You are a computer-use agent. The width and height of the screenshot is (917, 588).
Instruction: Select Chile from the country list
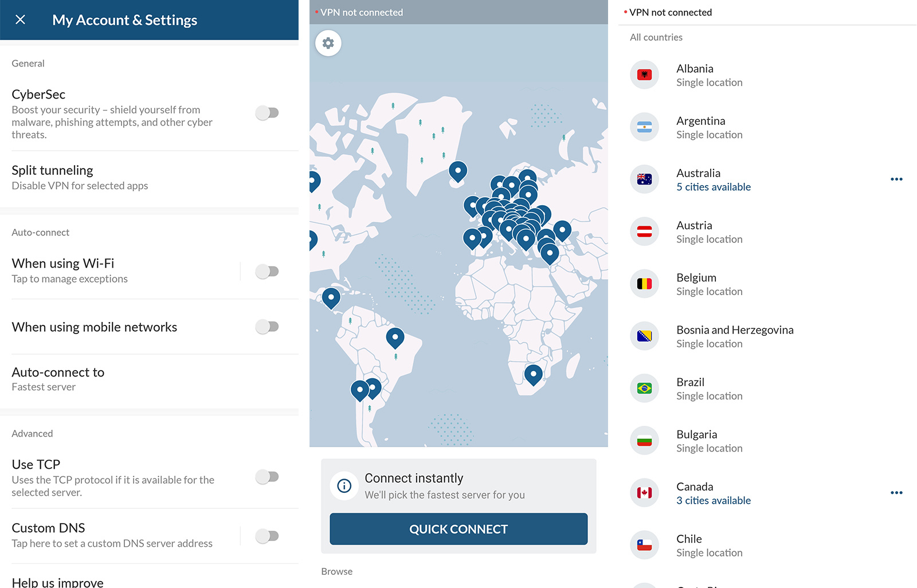coord(768,545)
